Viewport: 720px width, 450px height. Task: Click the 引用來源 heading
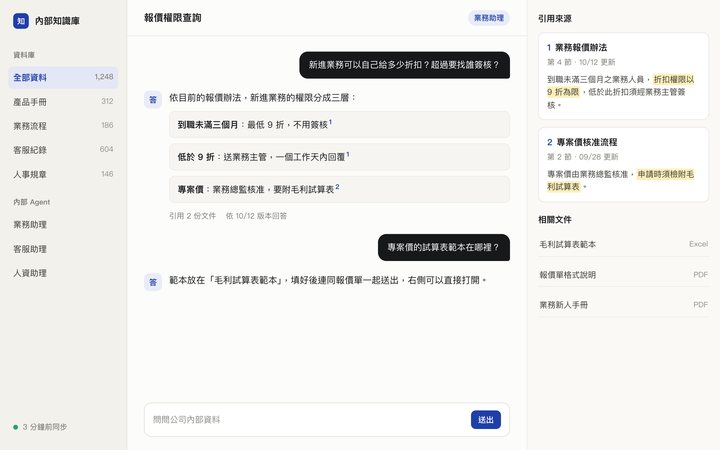click(x=555, y=19)
